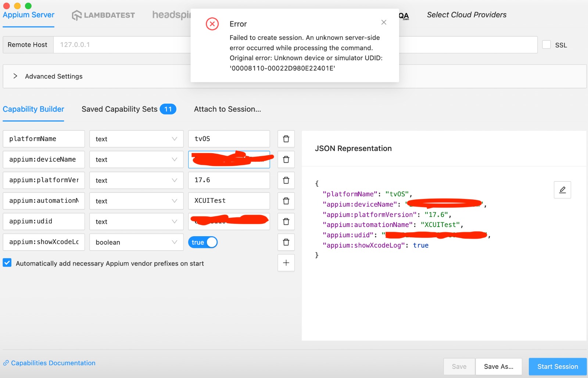Viewport: 588px width, 378px height.
Task: Open type dropdown for platformName
Action: click(136, 139)
